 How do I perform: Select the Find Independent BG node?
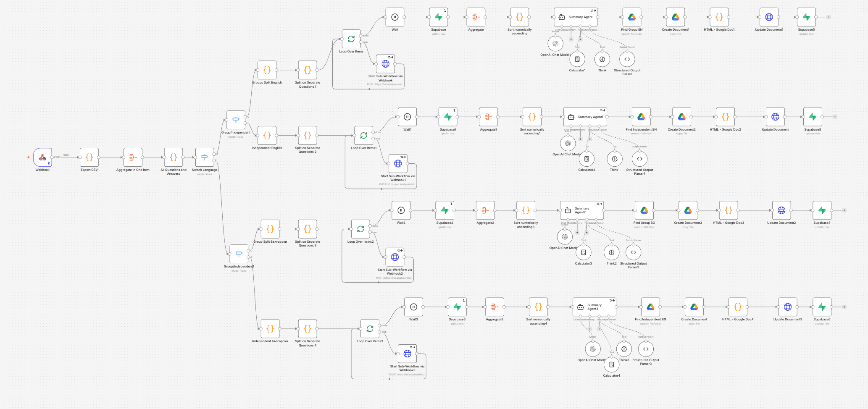pyautogui.click(x=650, y=307)
